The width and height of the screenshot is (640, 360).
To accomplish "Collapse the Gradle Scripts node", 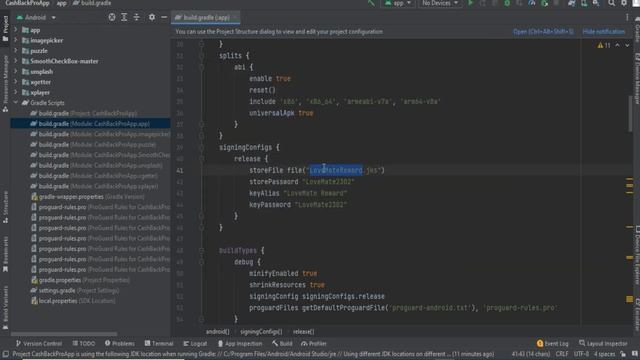I will [x=16, y=102].
